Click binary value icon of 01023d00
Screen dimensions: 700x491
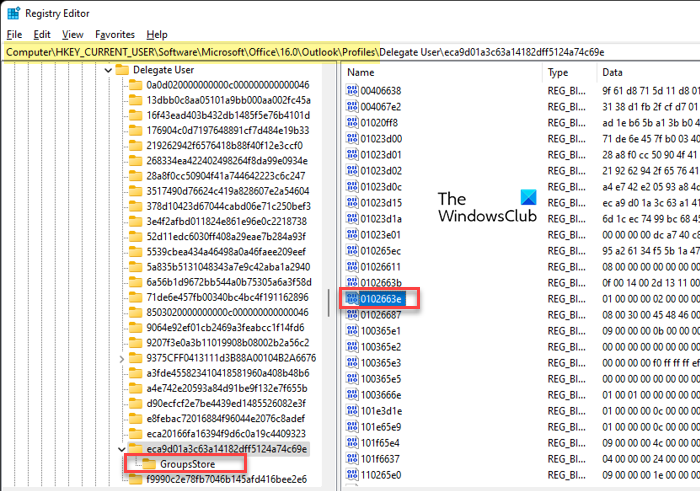coord(352,139)
